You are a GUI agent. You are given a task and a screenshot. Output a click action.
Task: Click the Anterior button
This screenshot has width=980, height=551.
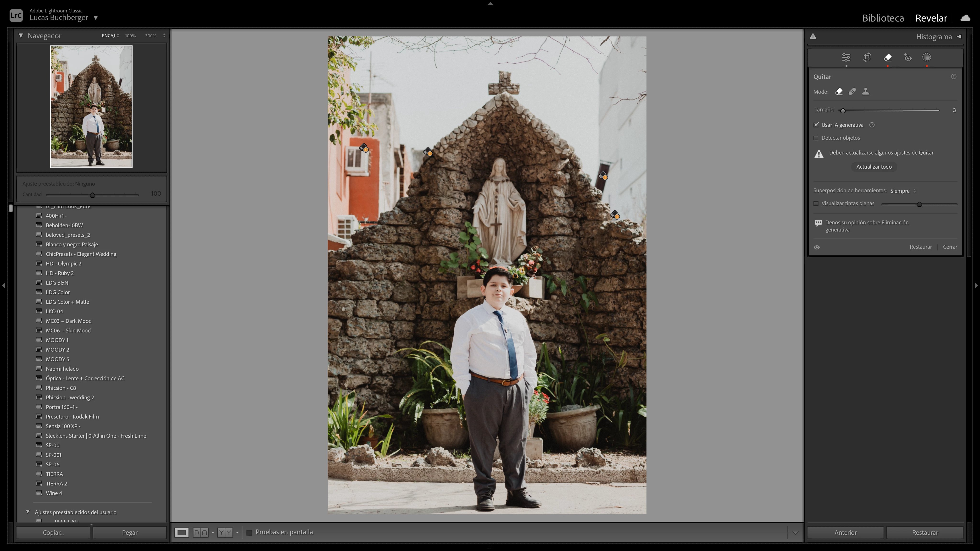pyautogui.click(x=845, y=532)
